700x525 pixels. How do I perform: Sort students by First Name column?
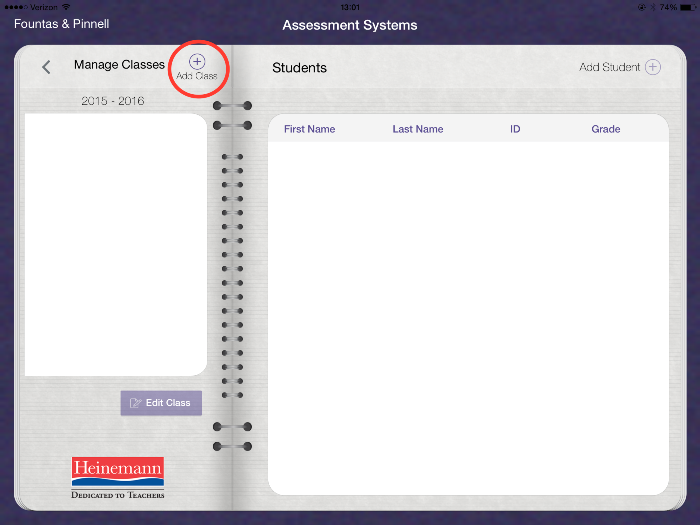[x=309, y=129]
